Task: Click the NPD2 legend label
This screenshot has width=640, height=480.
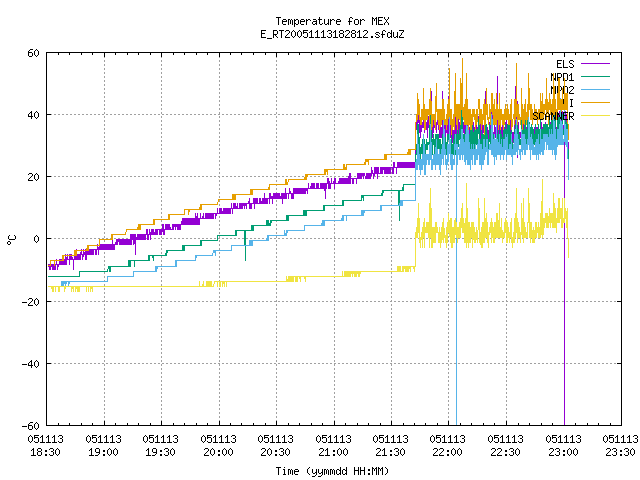Action: [x=562, y=90]
